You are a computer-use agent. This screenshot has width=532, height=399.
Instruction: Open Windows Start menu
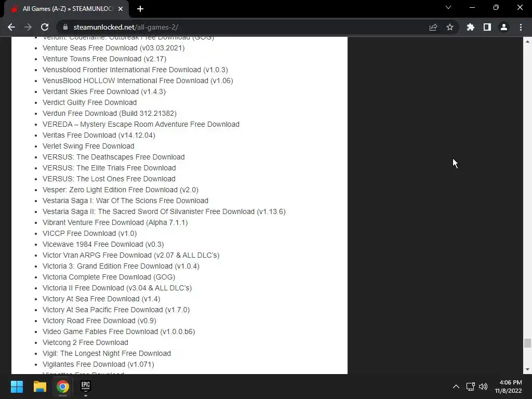pos(17,387)
